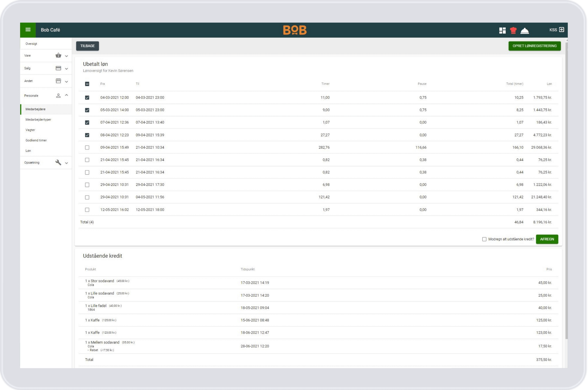Open the hamburger menu icon
Viewport: 588px width, 390px height.
28,30
